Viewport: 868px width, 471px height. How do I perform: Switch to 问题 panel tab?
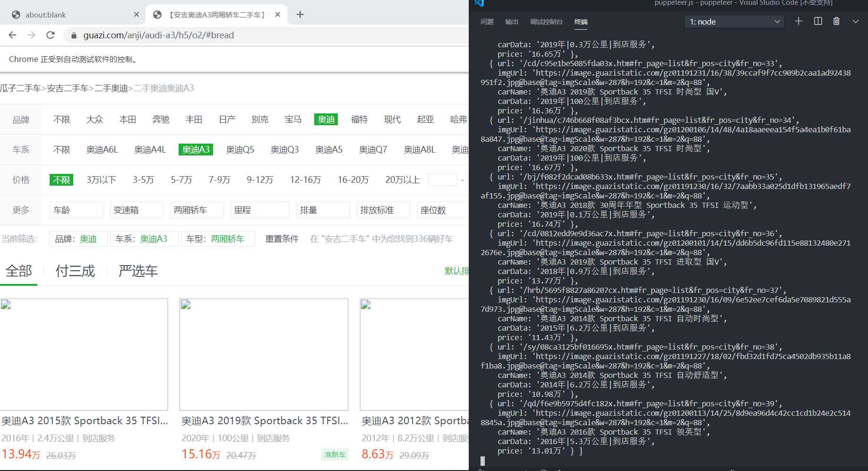pyautogui.click(x=487, y=22)
